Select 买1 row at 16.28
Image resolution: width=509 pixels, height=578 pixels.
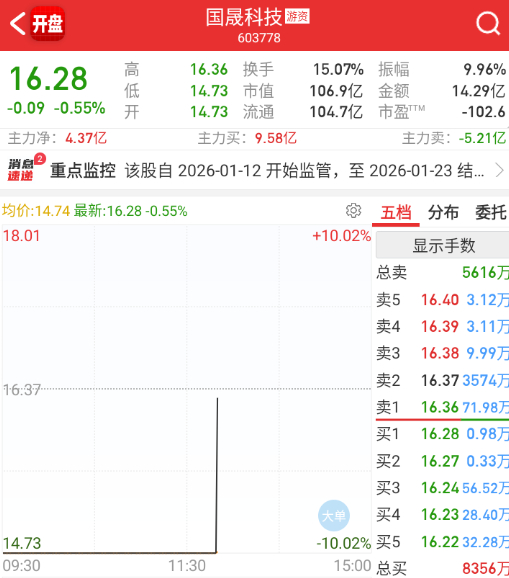442,434
